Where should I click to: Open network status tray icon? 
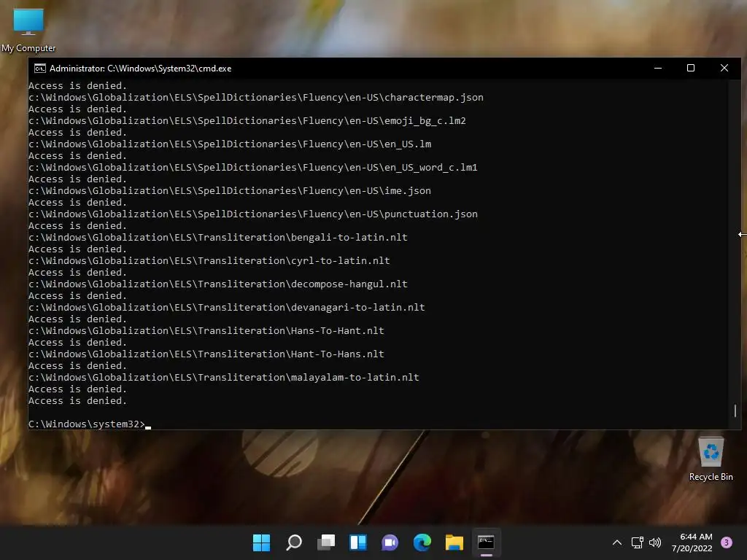[637, 542]
